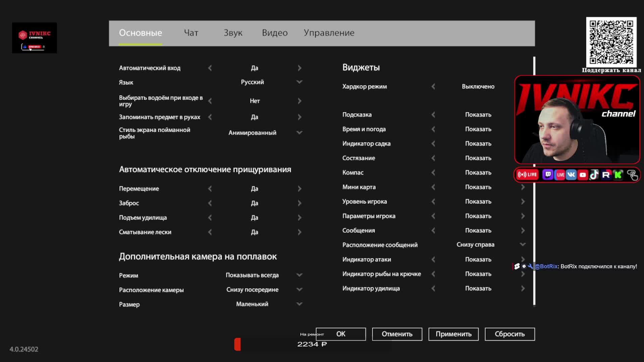Click the Сбросить button
Viewport: 644px width, 362px height.
[x=509, y=334]
